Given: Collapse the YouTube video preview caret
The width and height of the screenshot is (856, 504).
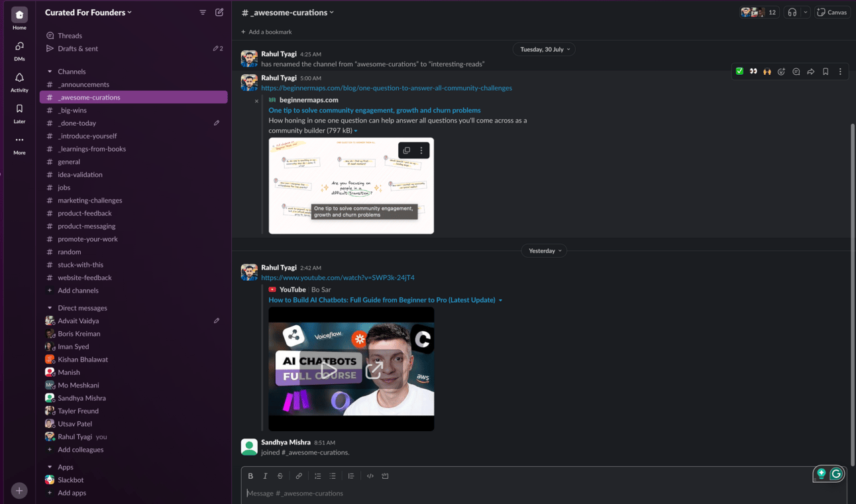Looking at the screenshot, I should pyautogui.click(x=500, y=301).
